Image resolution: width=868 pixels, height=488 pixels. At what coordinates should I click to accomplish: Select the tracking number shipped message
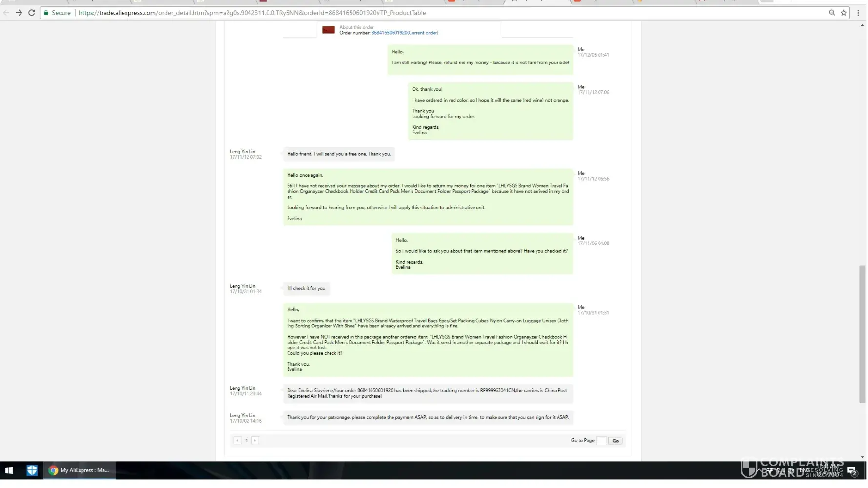(x=428, y=393)
